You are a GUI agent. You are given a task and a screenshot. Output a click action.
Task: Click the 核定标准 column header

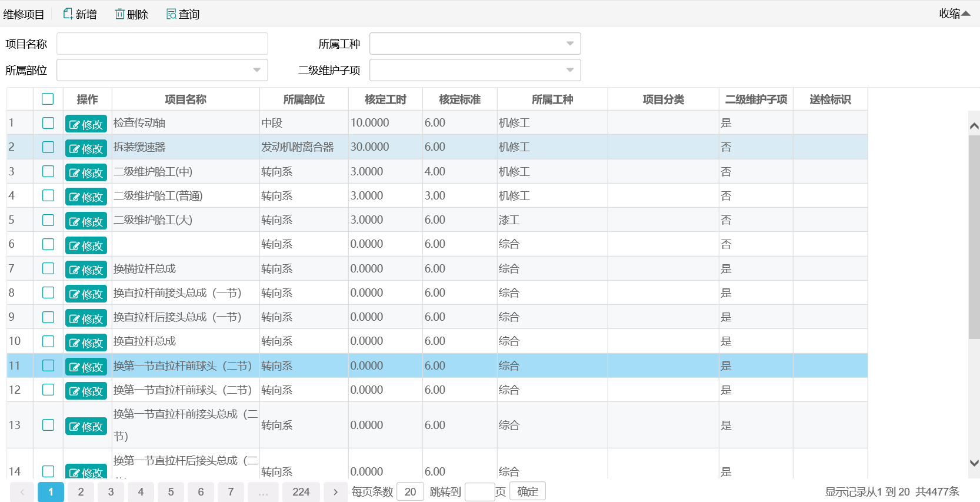click(x=460, y=99)
